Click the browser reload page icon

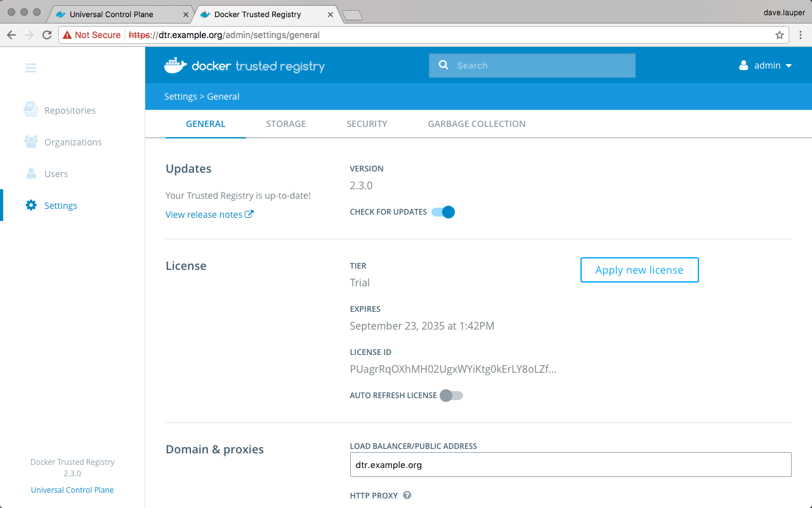tap(47, 35)
